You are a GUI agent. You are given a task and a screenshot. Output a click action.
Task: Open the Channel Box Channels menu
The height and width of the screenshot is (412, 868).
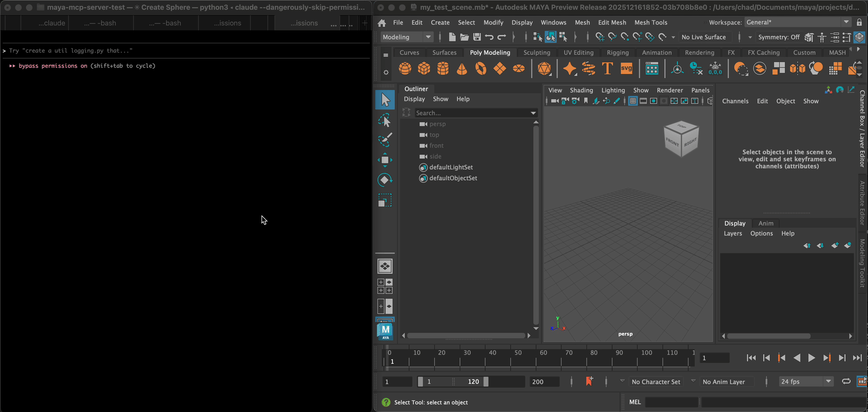coord(735,101)
